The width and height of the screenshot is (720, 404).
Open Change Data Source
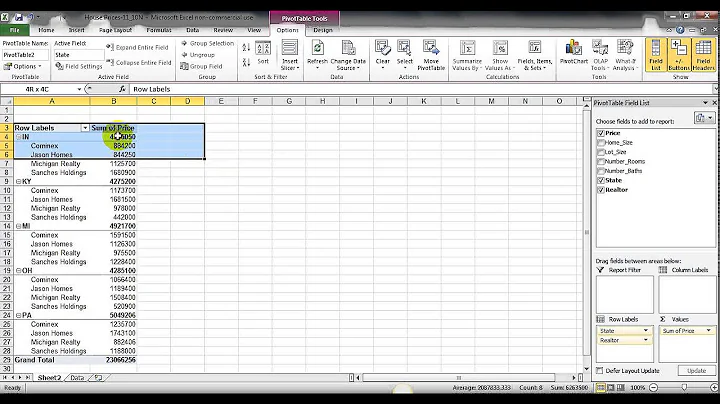point(348,55)
